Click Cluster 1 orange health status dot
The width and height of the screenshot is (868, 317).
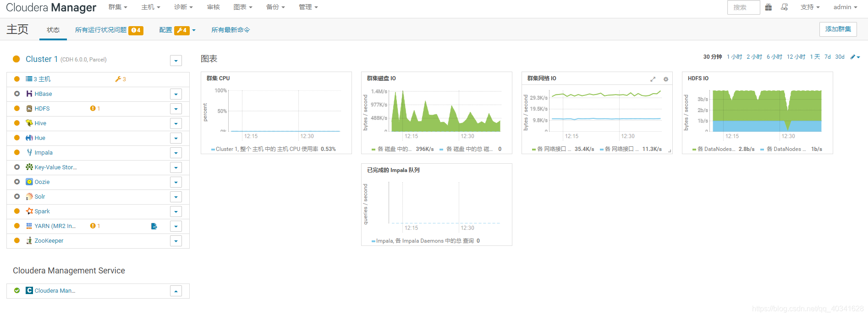tap(16, 59)
